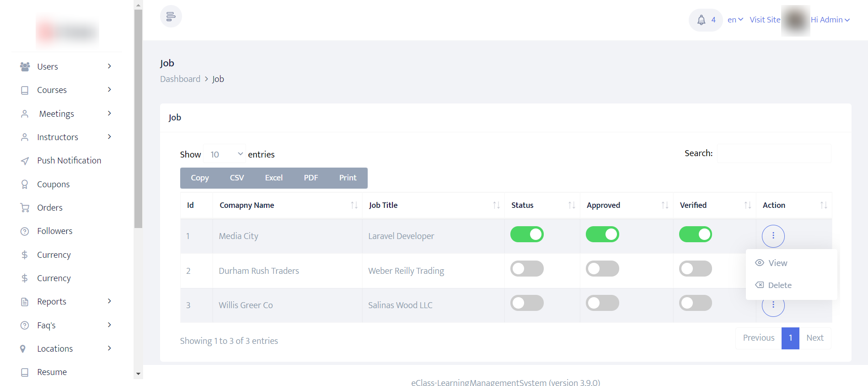Choose Delete in the action menu
Screen dimensions: 868x386
779,285
